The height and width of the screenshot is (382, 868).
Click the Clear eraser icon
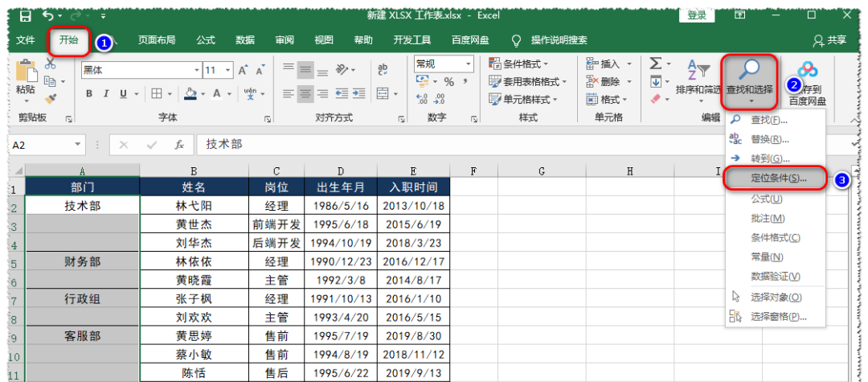coord(656,99)
